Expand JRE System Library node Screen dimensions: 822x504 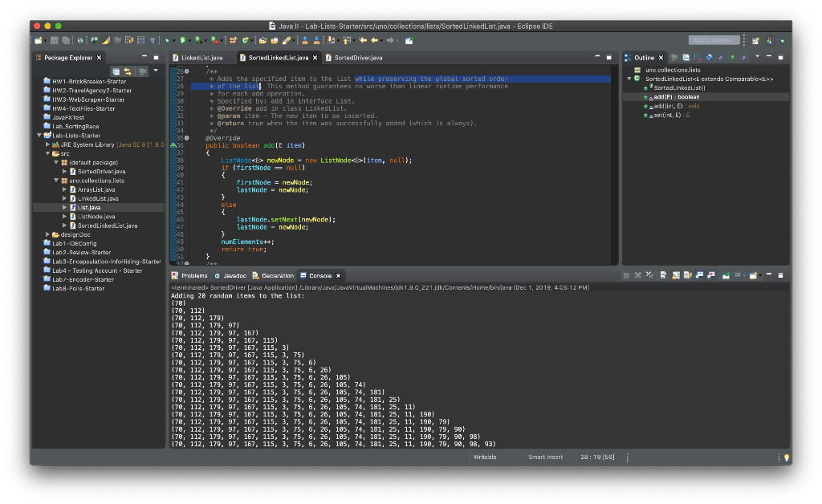click(47, 144)
